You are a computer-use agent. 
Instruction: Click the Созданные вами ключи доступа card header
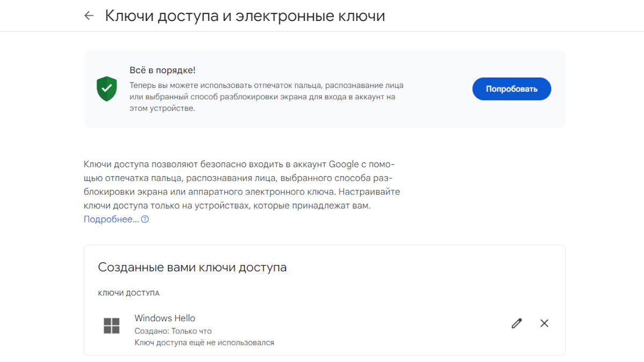tap(192, 267)
